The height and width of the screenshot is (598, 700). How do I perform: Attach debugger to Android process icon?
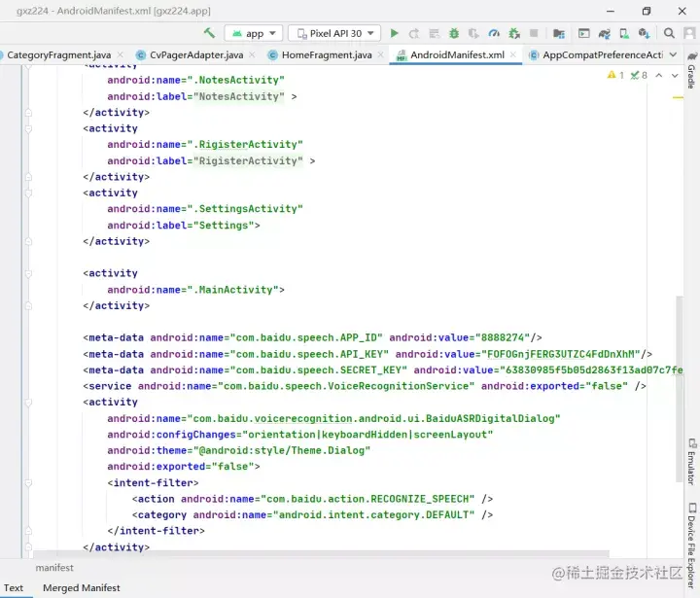point(514,33)
